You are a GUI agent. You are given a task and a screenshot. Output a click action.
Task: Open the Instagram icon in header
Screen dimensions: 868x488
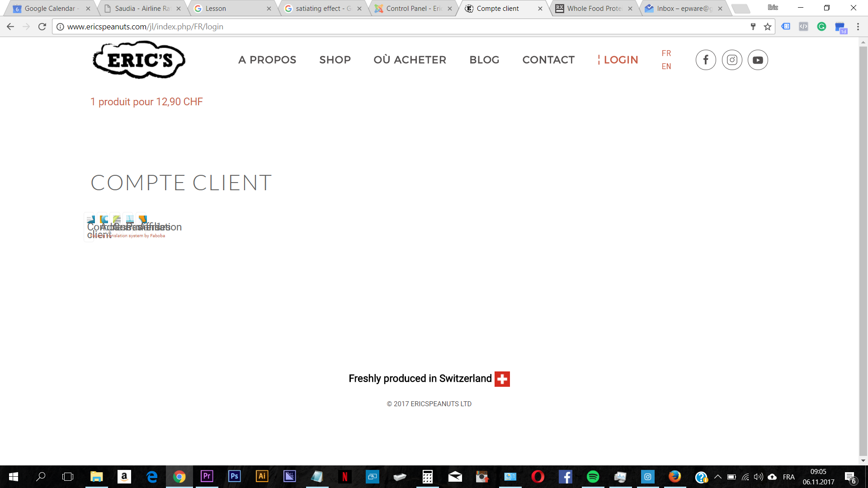coord(732,60)
